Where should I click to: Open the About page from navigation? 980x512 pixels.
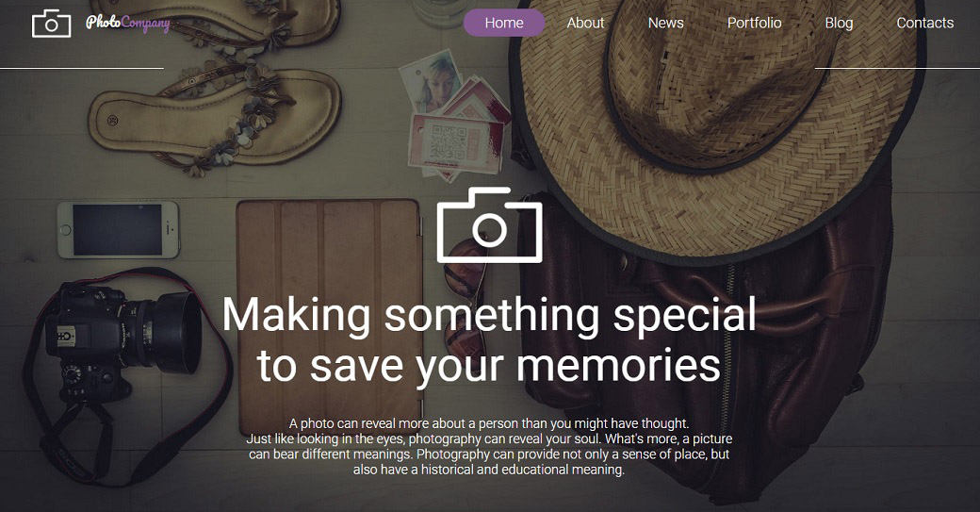[585, 24]
